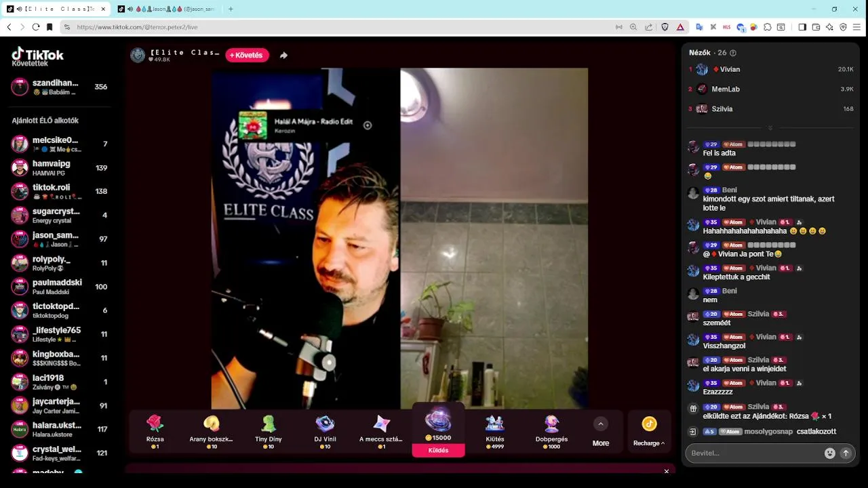Click the plus icon beside song title
Image resolution: width=868 pixels, height=488 pixels.
[x=368, y=125]
